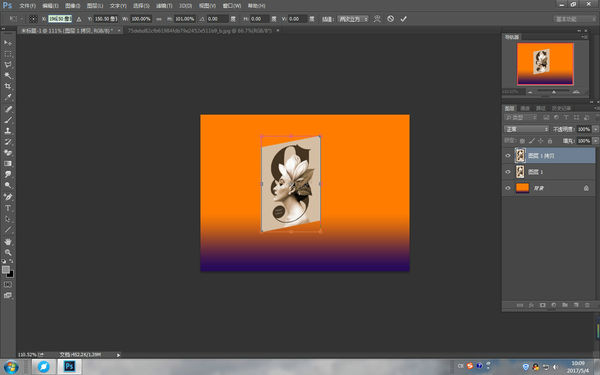
Task: Select the History Brush tool
Action: [8, 142]
